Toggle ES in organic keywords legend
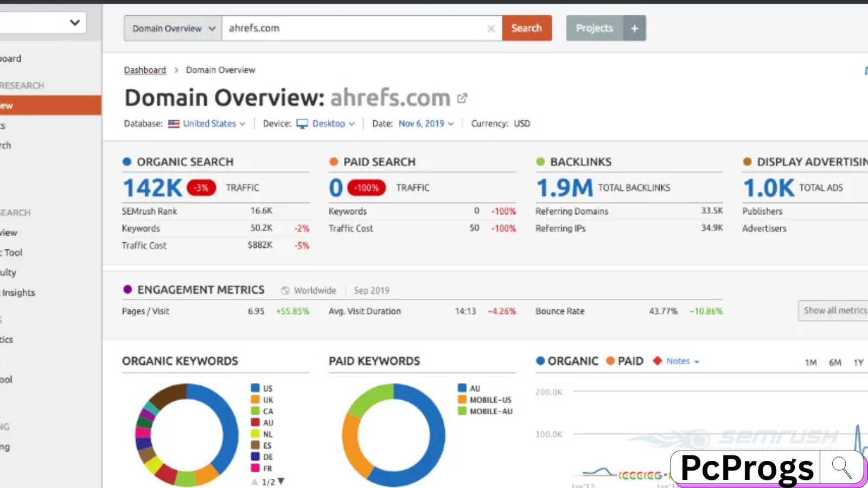868x488 pixels. pos(261,445)
